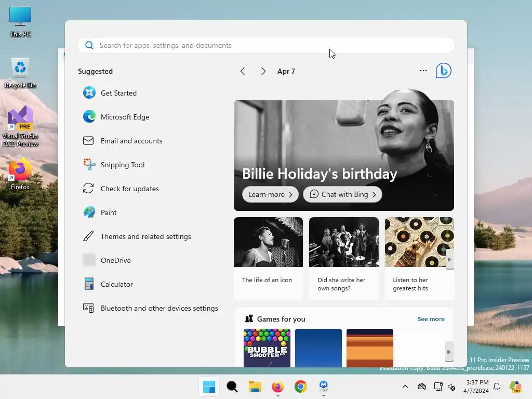The image size is (532, 399).
Task: Open Google Chrome from taskbar
Action: coord(301,387)
